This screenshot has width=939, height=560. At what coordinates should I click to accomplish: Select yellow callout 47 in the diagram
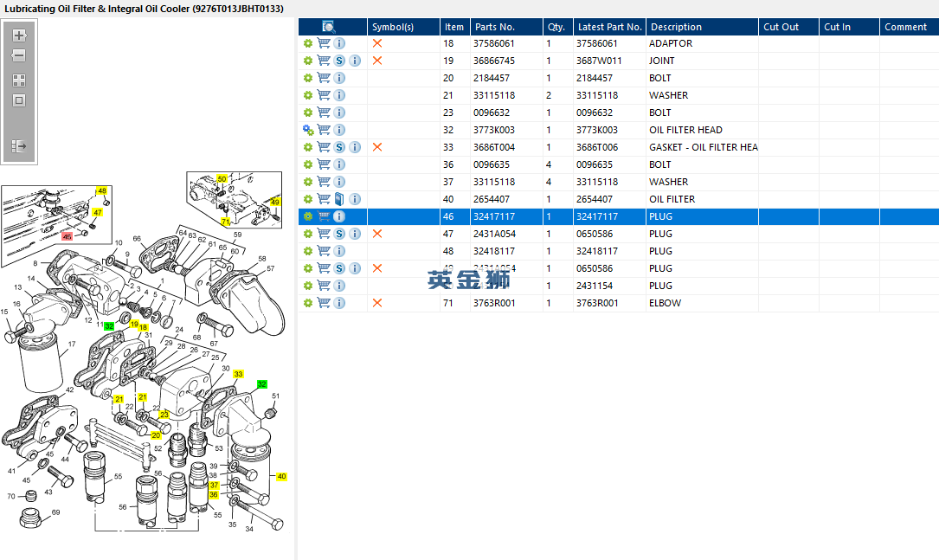[98, 213]
